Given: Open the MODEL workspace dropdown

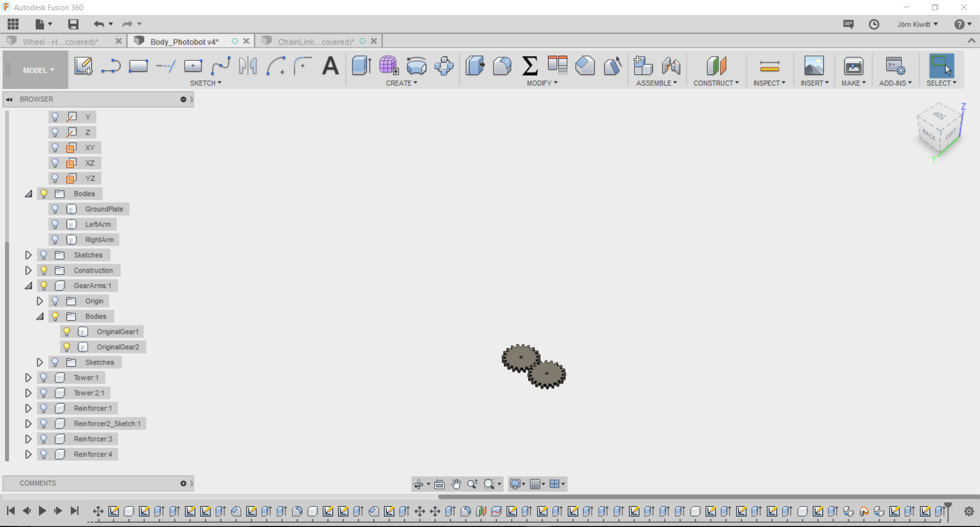Looking at the screenshot, I should pos(38,70).
